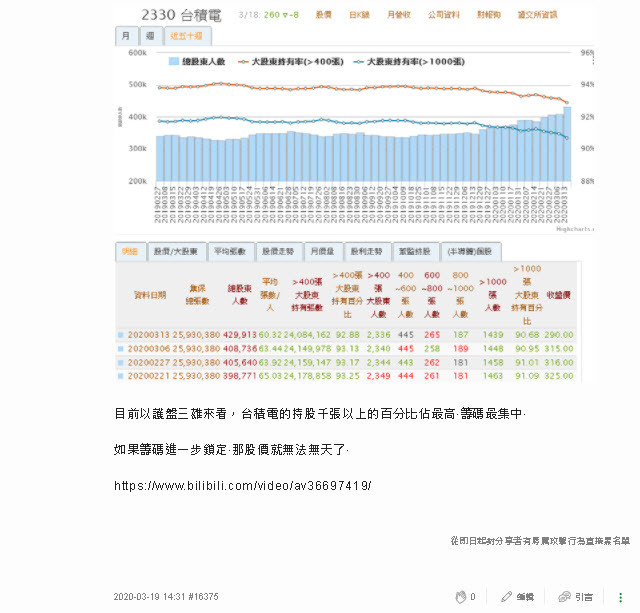
Task: Click the 92.88 percentage cell
Action: (x=347, y=335)
